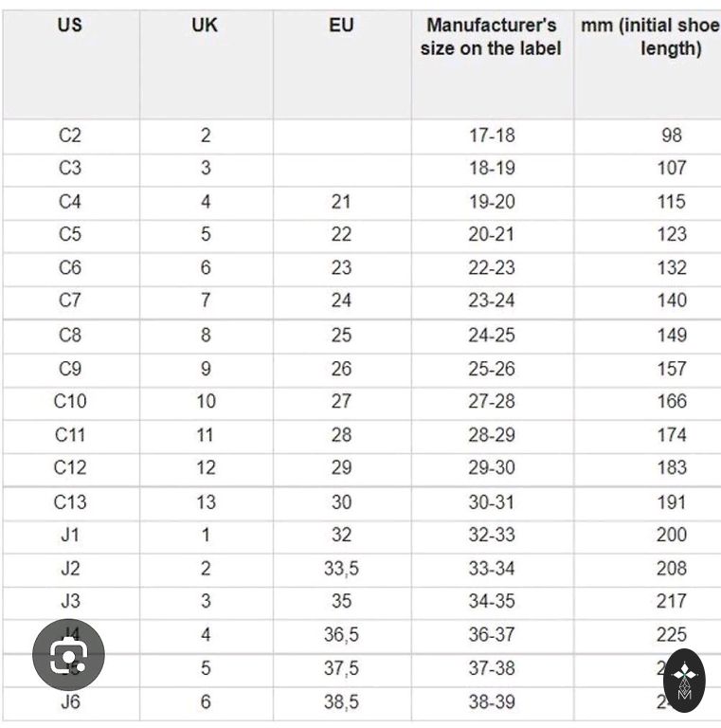Click the 32-33 manufacturer size cell
Viewport: 721px width, 728px height.
[492, 536]
